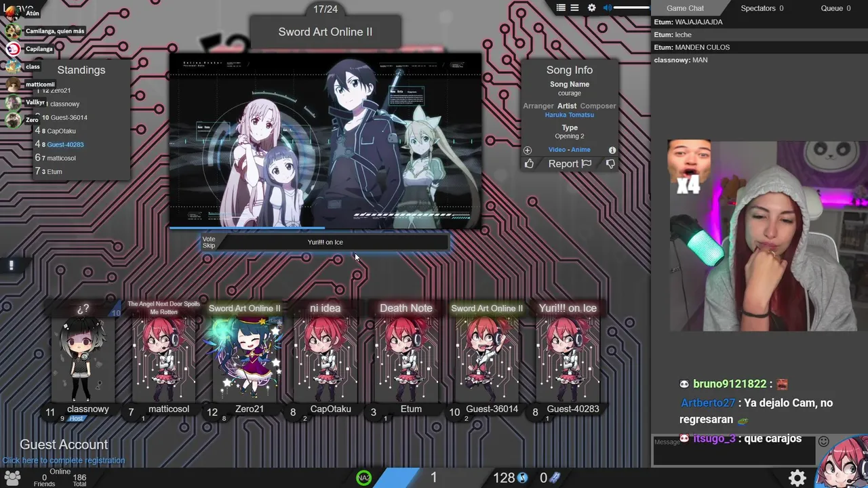Click Vallkyr's voice chat avatar

point(13,102)
